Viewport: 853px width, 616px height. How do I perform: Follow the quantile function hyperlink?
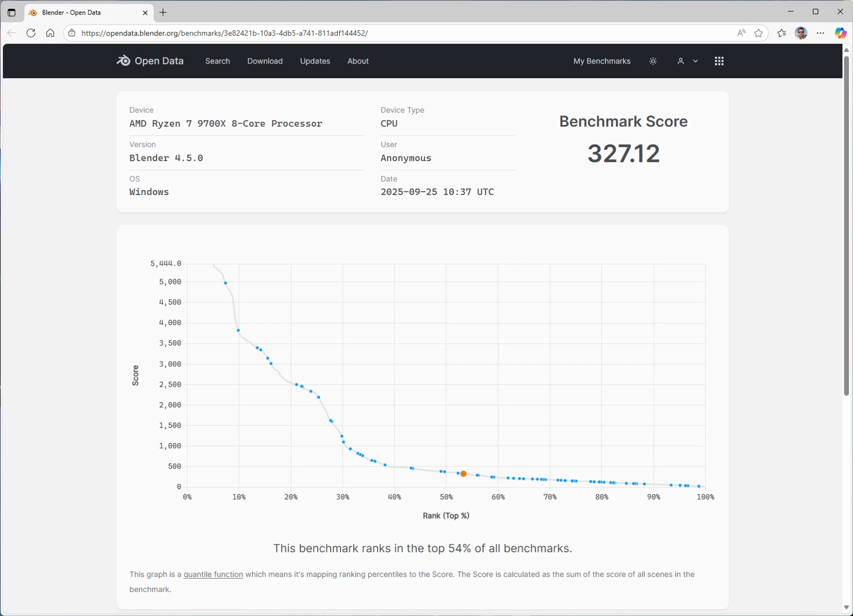(x=213, y=574)
